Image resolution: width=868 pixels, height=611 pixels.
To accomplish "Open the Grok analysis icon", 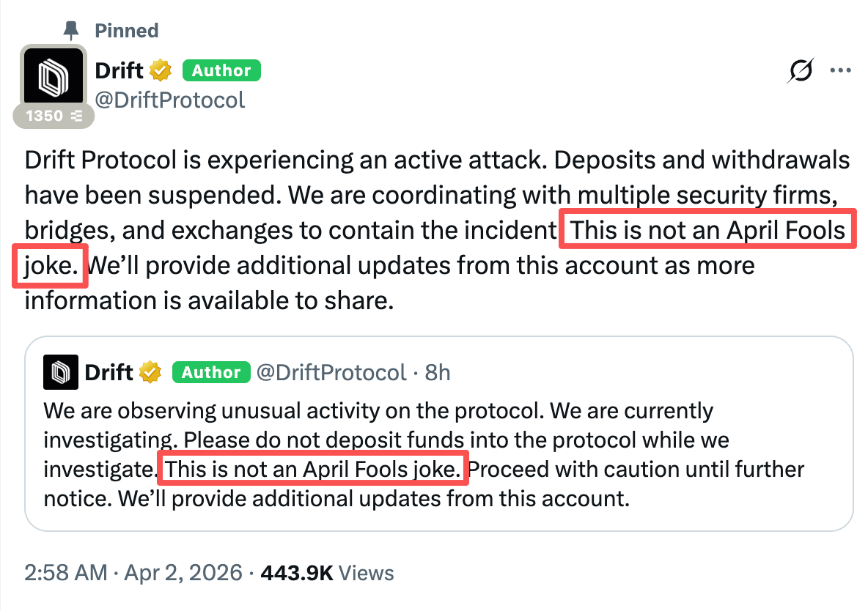I will (802, 70).
